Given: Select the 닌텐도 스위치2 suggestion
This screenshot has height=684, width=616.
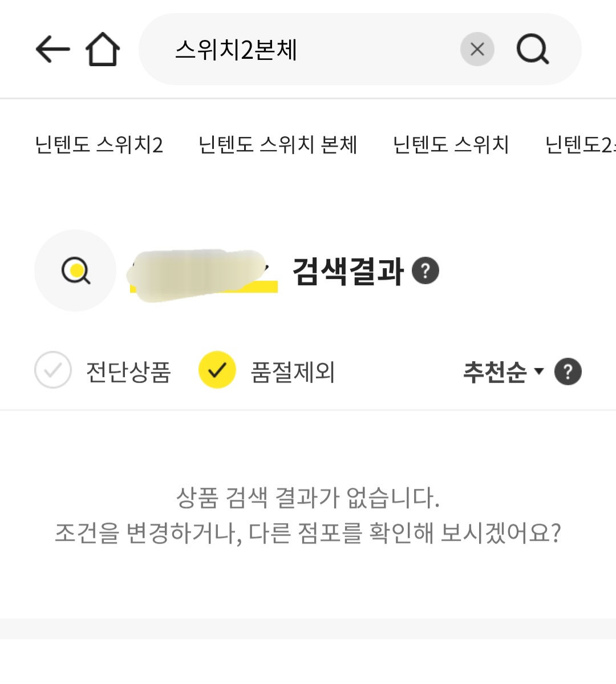Looking at the screenshot, I should point(99,145).
